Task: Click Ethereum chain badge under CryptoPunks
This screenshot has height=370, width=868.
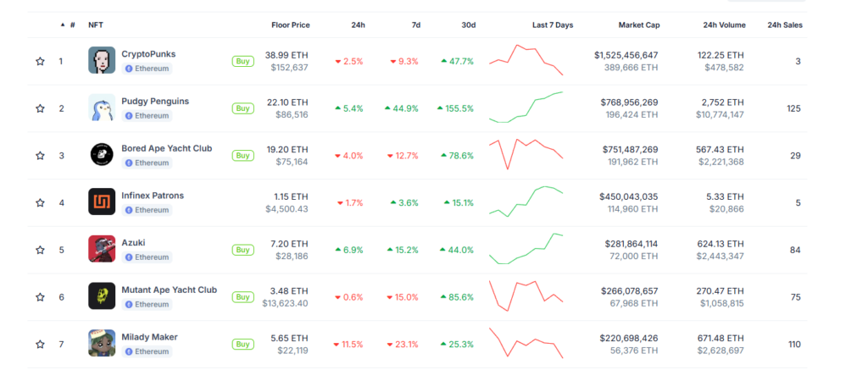Action: tap(147, 69)
